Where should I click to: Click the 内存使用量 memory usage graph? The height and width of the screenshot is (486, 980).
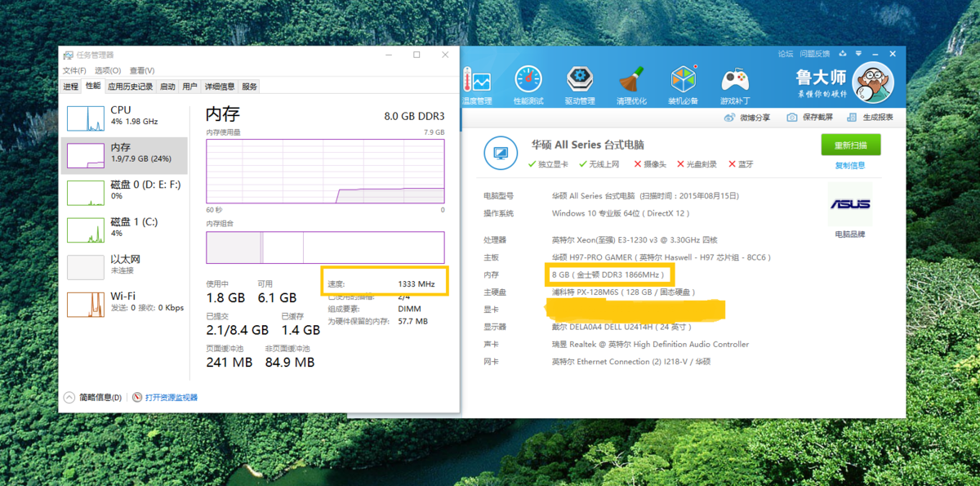(x=325, y=172)
